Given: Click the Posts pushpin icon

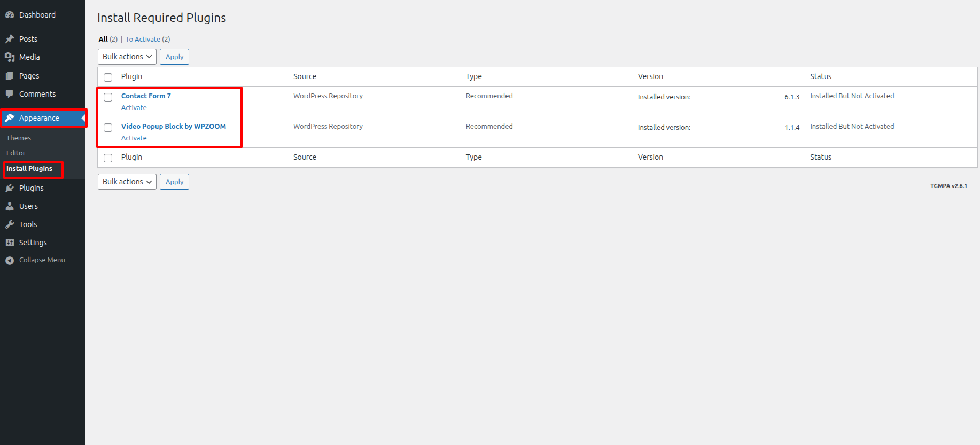Looking at the screenshot, I should (x=10, y=39).
